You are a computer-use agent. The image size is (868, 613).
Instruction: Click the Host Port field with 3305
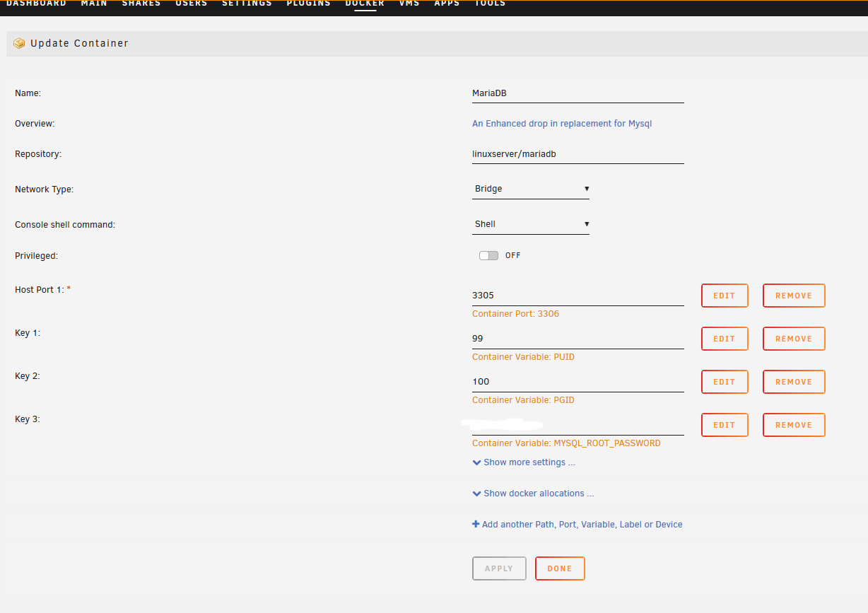[x=578, y=296]
